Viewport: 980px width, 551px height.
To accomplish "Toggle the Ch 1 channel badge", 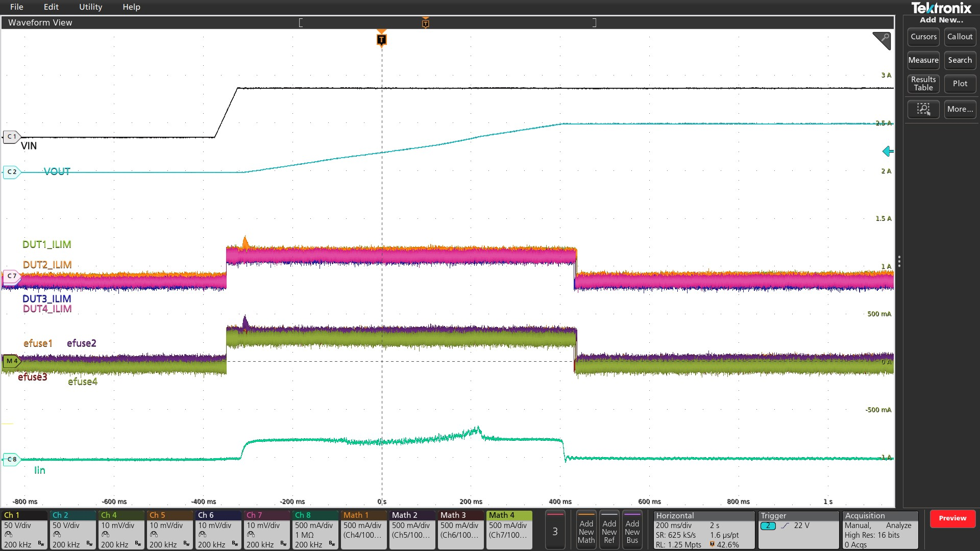I will click(x=24, y=530).
